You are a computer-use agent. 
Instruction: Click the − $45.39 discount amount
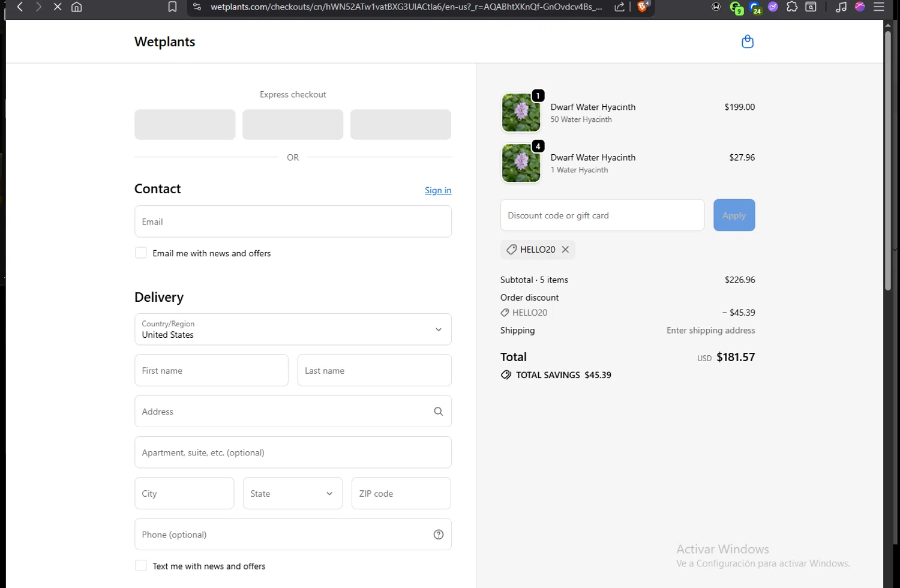tap(739, 313)
